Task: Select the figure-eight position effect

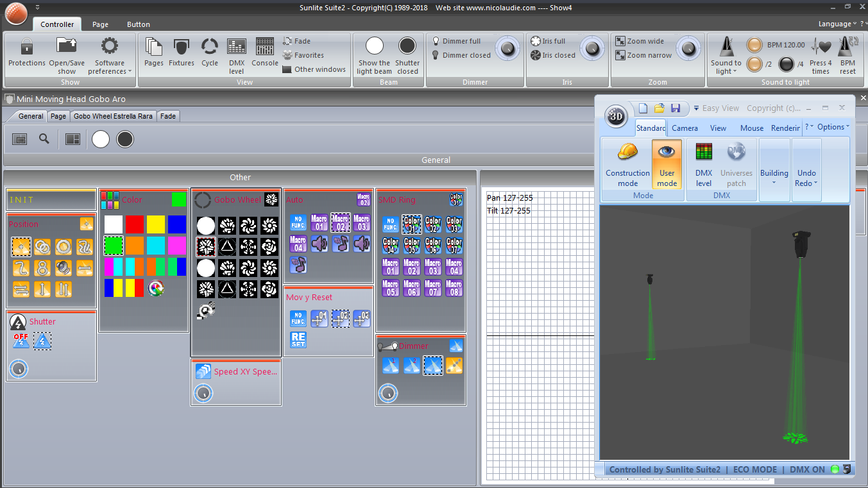Action: click(42, 268)
